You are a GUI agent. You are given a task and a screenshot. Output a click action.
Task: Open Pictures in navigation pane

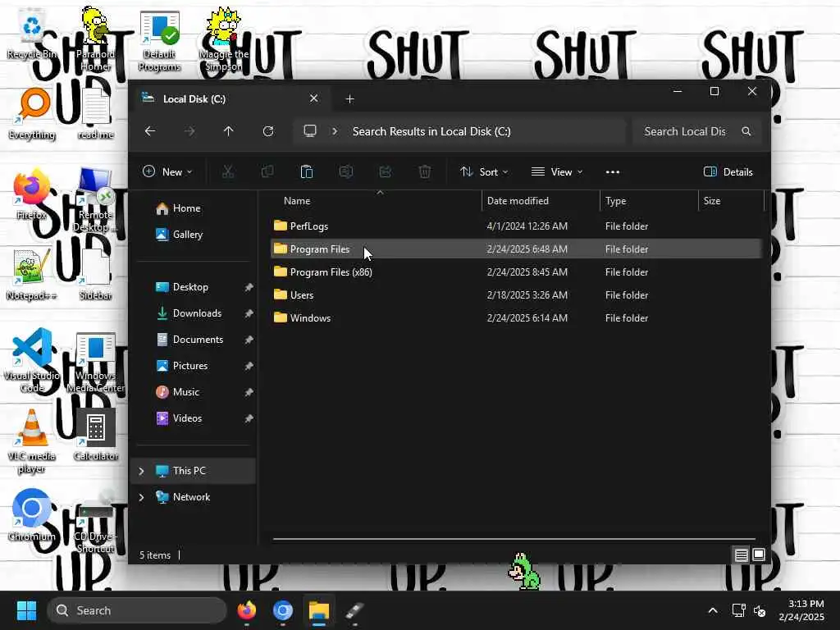(193, 366)
